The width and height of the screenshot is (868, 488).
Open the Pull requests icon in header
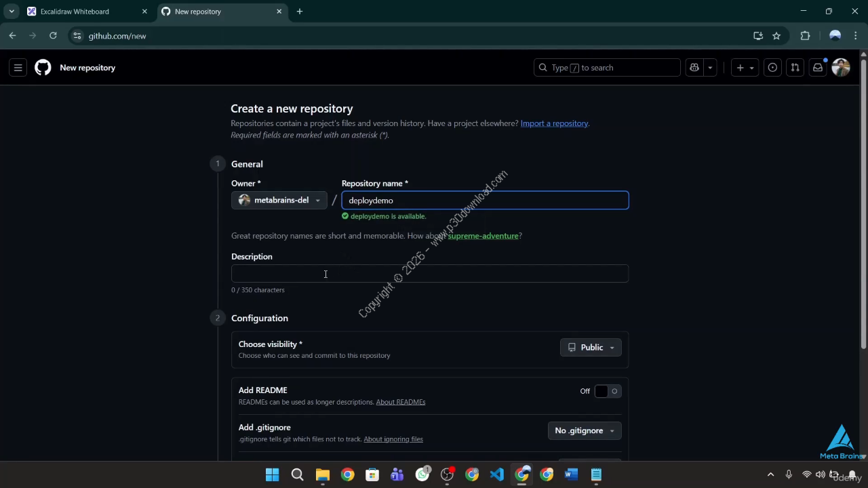pos(795,68)
